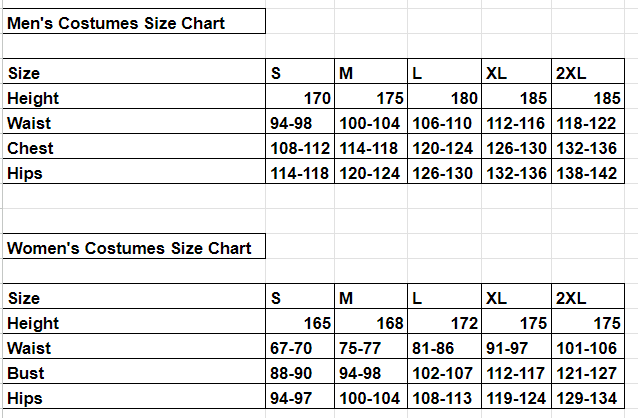Viewport: 638px width, 418px height.
Task: Select women's bust cell 102-107
Action: (443, 374)
